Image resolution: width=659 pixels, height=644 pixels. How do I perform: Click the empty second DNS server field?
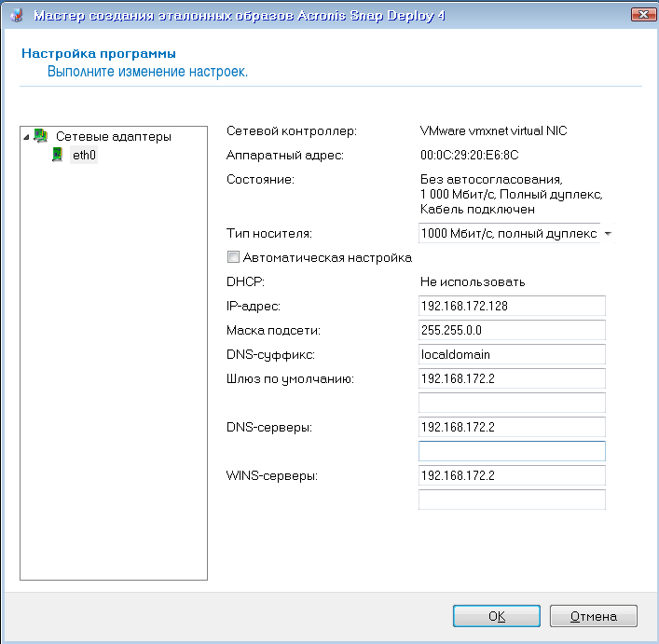click(512, 451)
